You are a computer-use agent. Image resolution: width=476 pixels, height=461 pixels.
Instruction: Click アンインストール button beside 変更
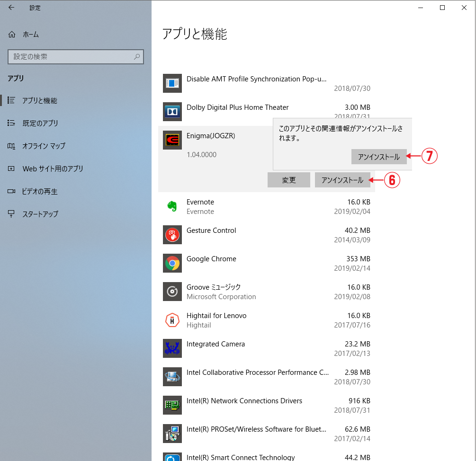[342, 180]
